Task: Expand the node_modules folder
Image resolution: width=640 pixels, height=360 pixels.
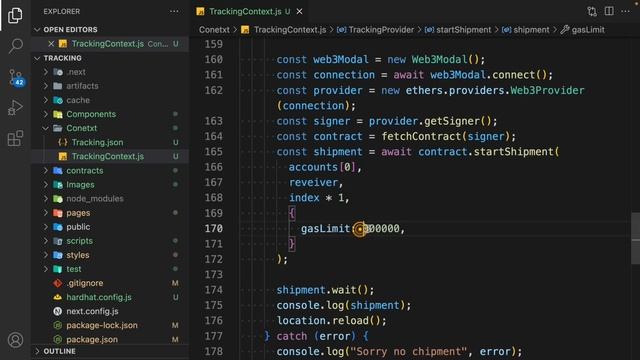Action: click(46, 199)
